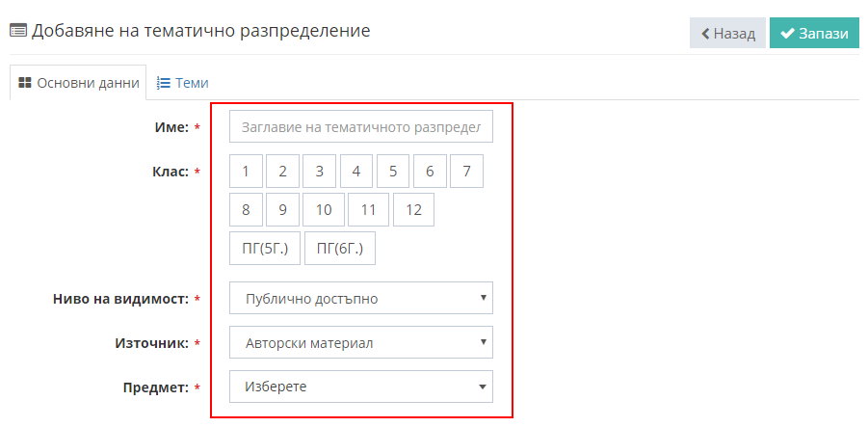The height and width of the screenshot is (427, 868).
Task: Toggle the ПГ(5Г.) class option
Action: coord(265,249)
